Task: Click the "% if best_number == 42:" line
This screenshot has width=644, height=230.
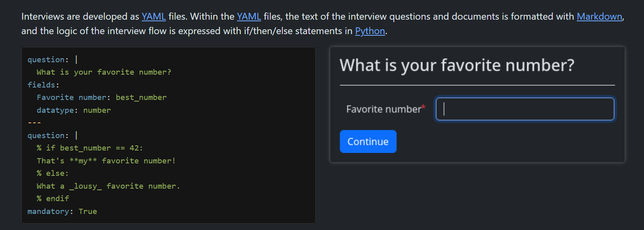Action: (x=89, y=148)
